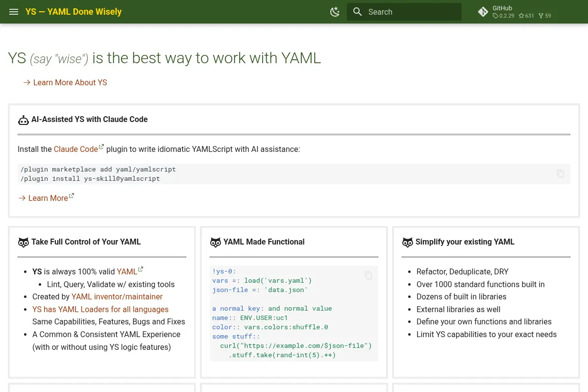Viewport: 588px width, 392px height.
Task: Click the 'json-file =: data.json' code line
Action: [x=260, y=290]
